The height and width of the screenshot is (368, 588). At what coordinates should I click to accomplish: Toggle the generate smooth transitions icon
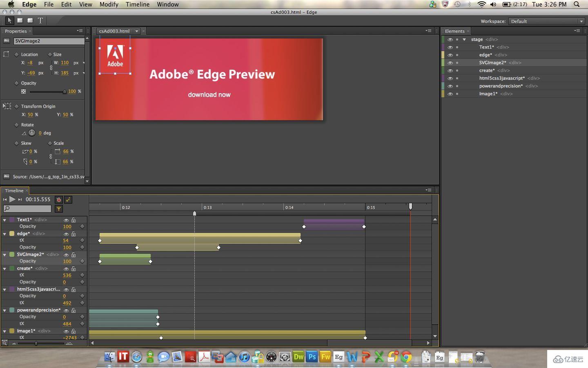click(x=68, y=200)
